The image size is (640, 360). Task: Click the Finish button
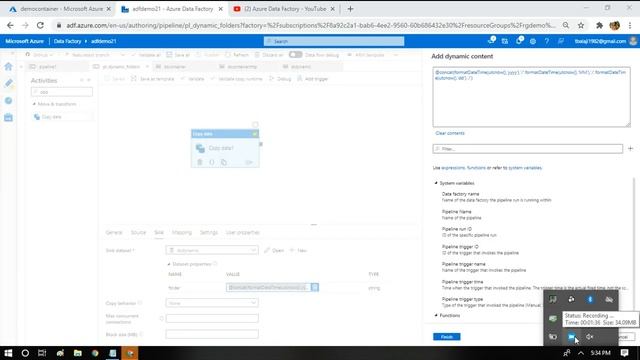pyautogui.click(x=447, y=337)
